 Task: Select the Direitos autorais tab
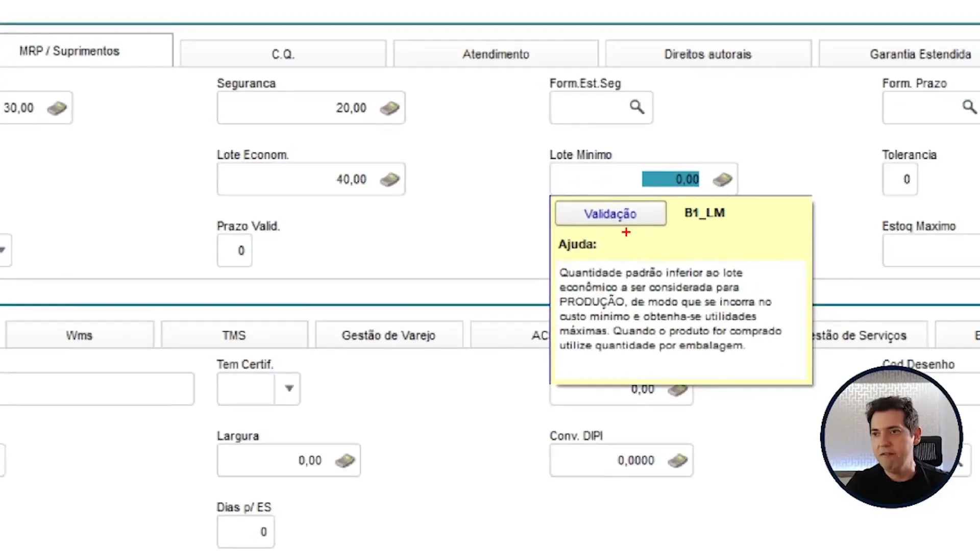(707, 54)
